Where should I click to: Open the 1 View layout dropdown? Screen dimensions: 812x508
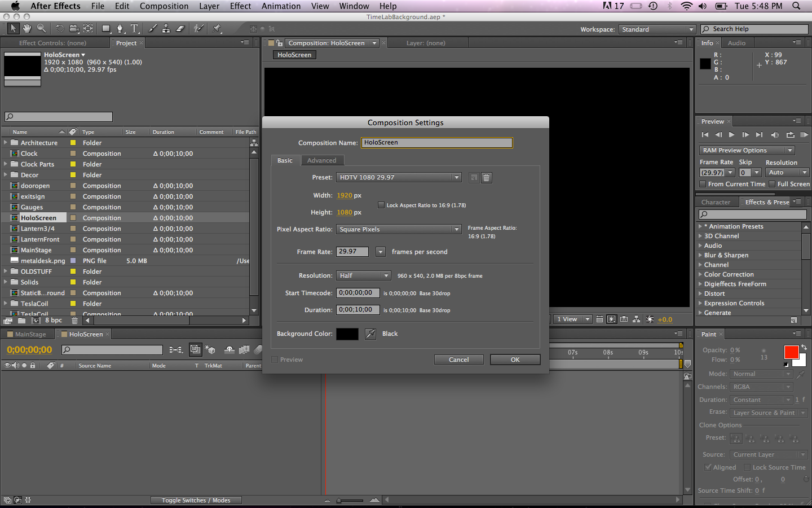click(x=572, y=319)
